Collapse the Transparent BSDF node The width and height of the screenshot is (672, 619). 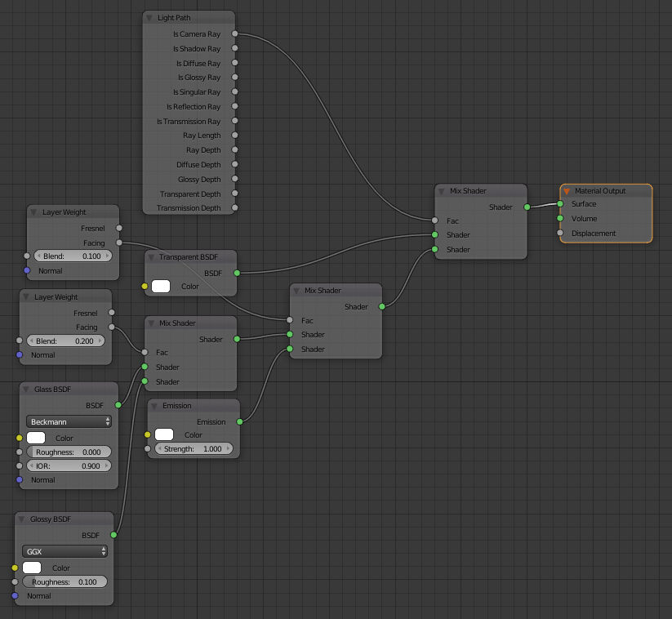151,257
